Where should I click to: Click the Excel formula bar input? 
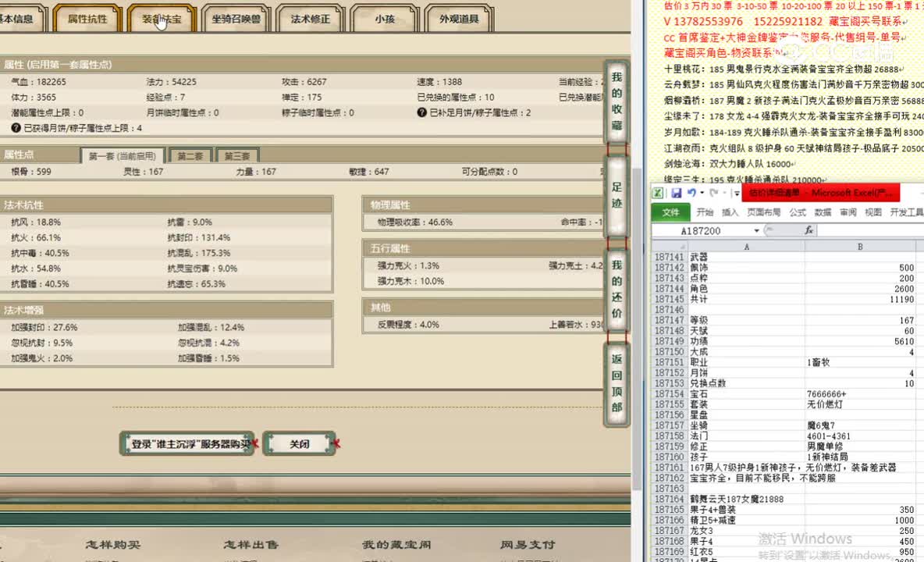click(x=871, y=230)
